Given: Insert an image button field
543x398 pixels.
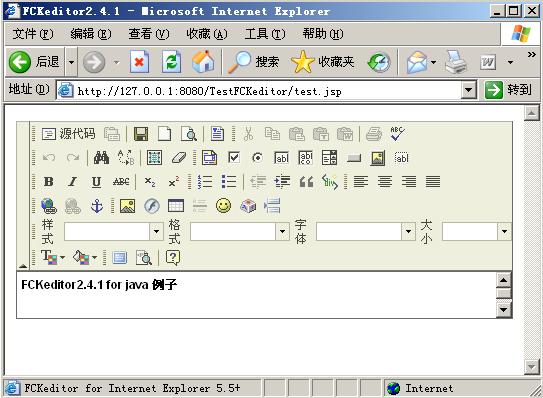Looking at the screenshot, I should click(x=377, y=158).
